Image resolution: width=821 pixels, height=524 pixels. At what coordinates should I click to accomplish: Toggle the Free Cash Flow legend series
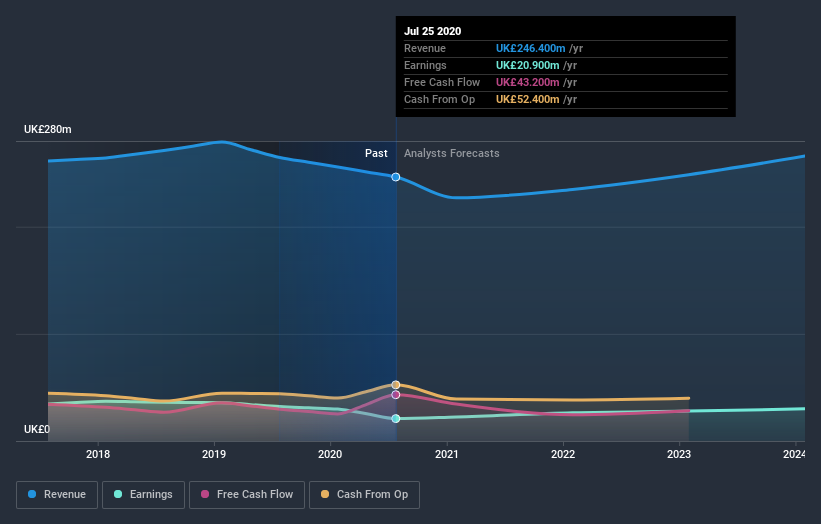(247, 495)
